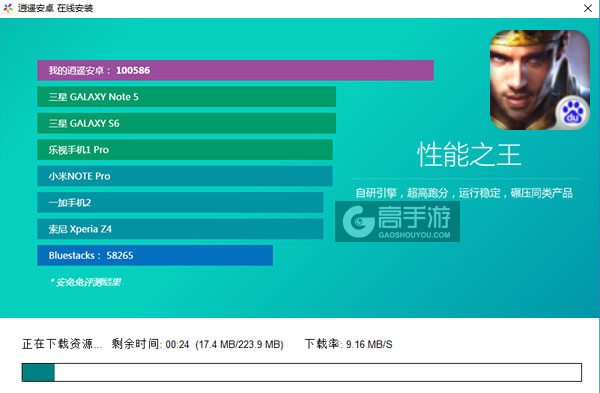Close the 逍遥安卓 online installer window
The height and width of the screenshot is (393, 600).
[588, 8]
